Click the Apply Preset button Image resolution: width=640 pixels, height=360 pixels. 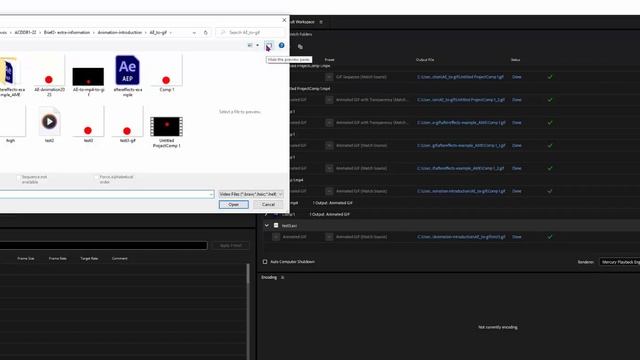(x=231, y=245)
